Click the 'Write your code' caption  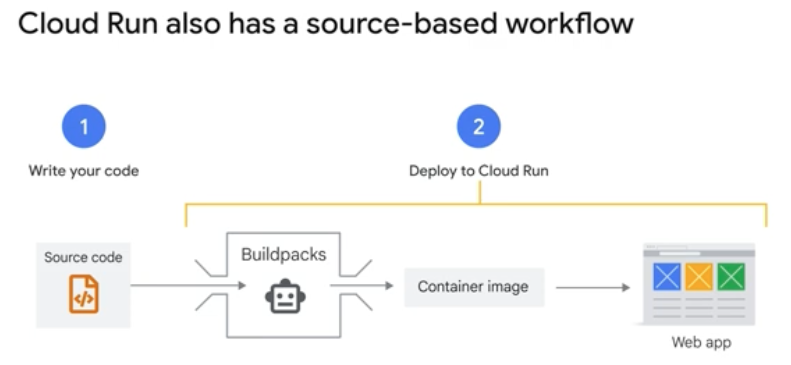coord(84,171)
